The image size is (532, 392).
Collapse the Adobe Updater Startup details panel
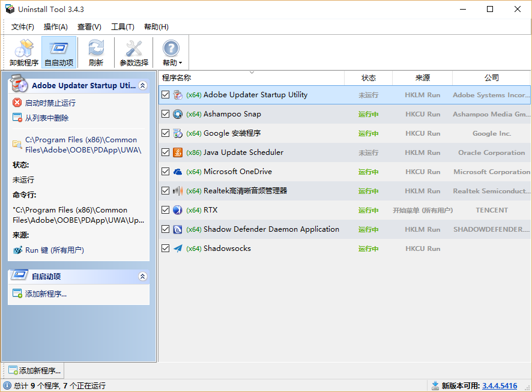coord(143,85)
